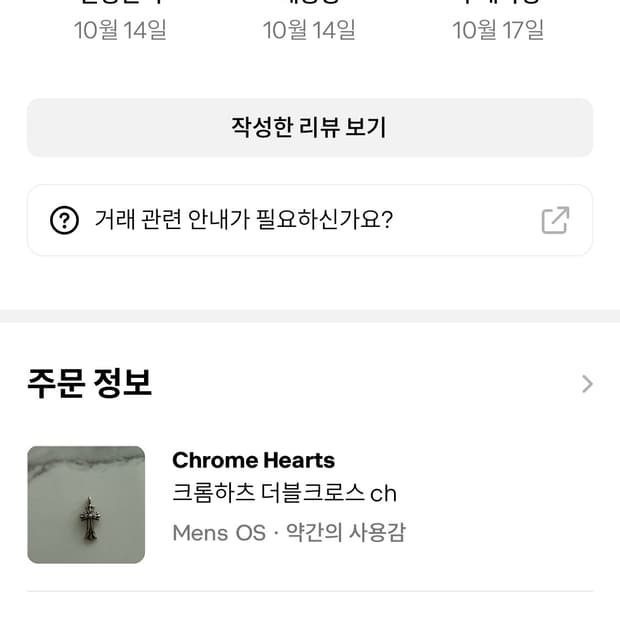Open the external link arrow icon
620x620 pixels.
[x=555, y=219]
